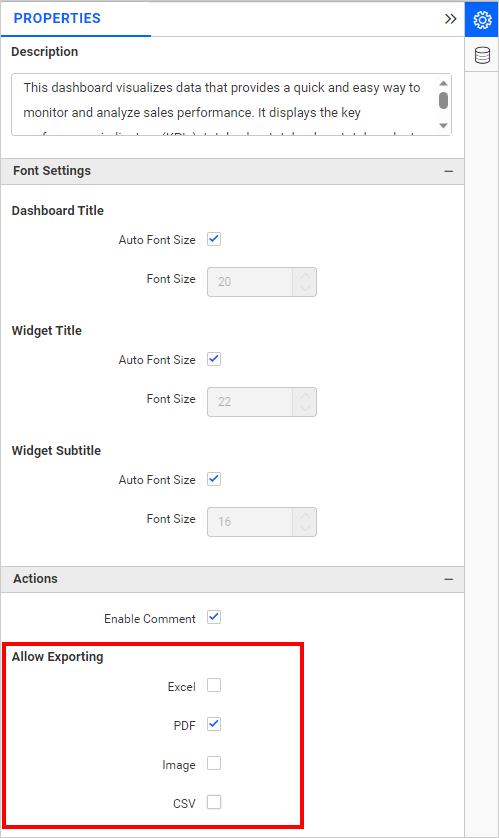This screenshot has width=499, height=838.
Task: Click Dashboard Title font size field showing 20
Action: 250,282
